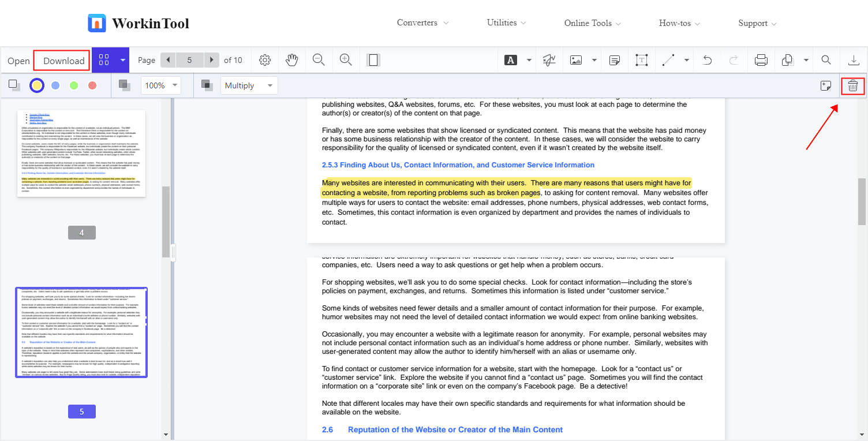The height and width of the screenshot is (441, 868).
Task: Open the Multiply blend mode dropdown
Action: (x=249, y=85)
